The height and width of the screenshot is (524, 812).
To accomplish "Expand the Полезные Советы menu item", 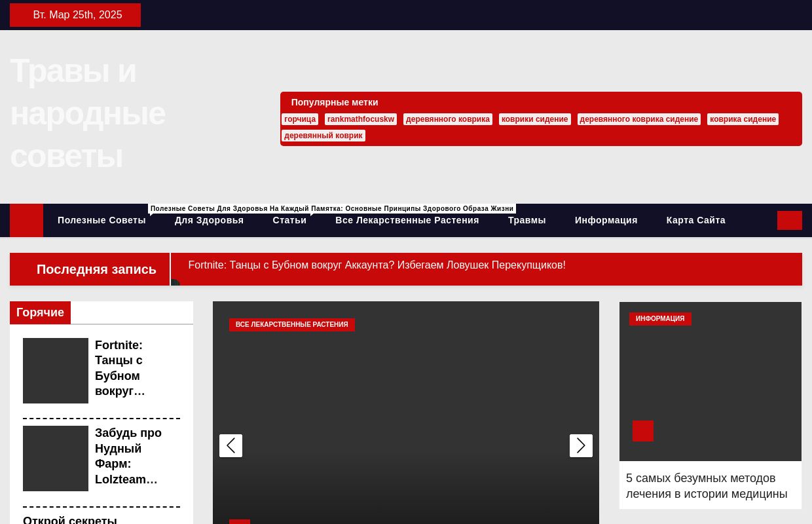I will 101,220.
